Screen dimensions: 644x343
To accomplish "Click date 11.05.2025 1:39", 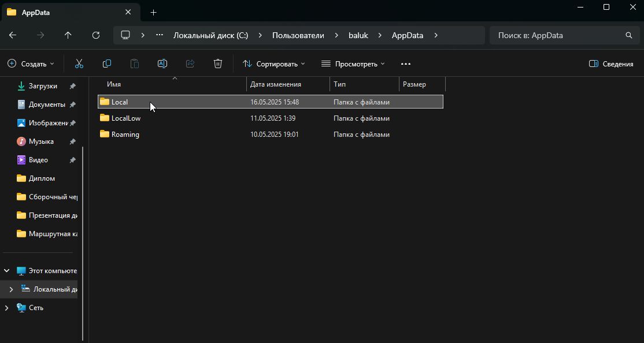I will pos(273,118).
